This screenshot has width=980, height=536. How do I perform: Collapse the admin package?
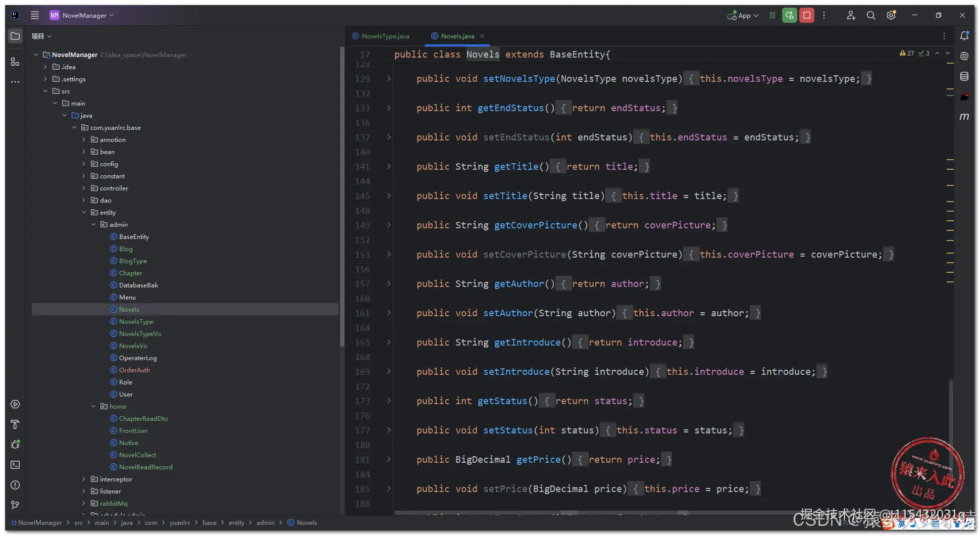coord(93,224)
